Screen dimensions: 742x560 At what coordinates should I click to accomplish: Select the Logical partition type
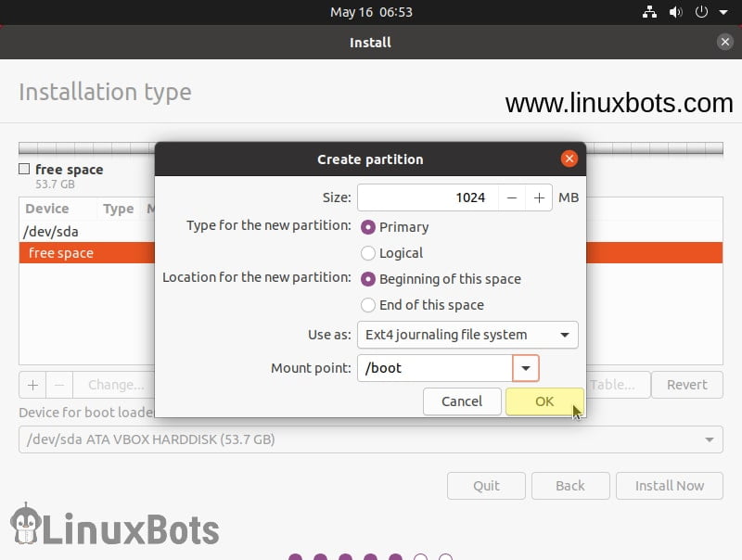tap(368, 253)
